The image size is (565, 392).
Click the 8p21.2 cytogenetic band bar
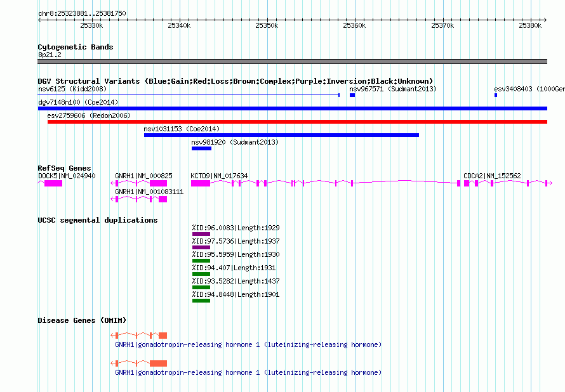click(x=292, y=62)
